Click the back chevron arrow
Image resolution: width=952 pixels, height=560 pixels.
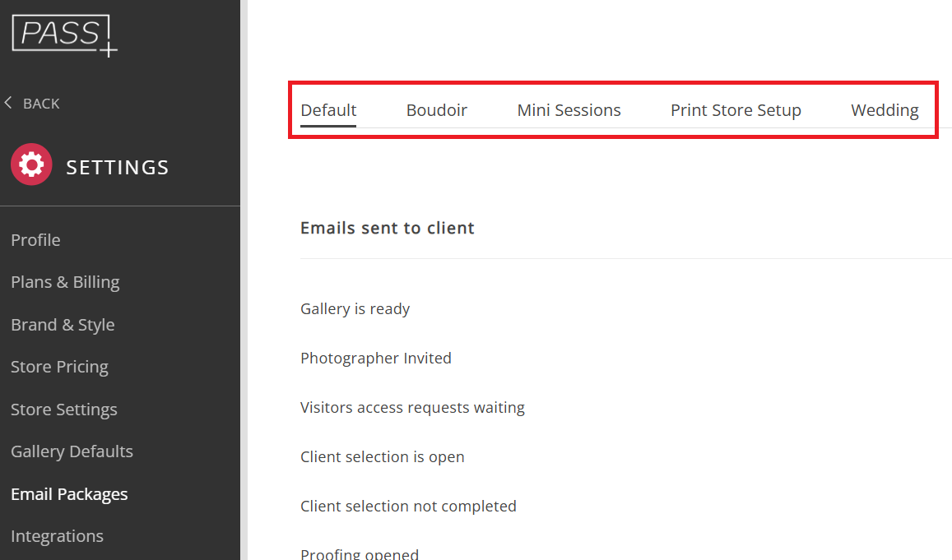[8, 103]
